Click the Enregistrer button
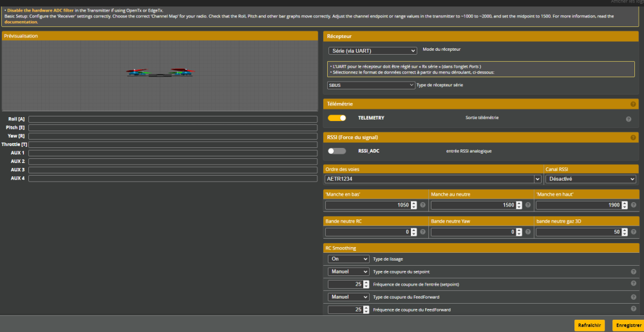This screenshot has height=332, width=644. click(628, 326)
